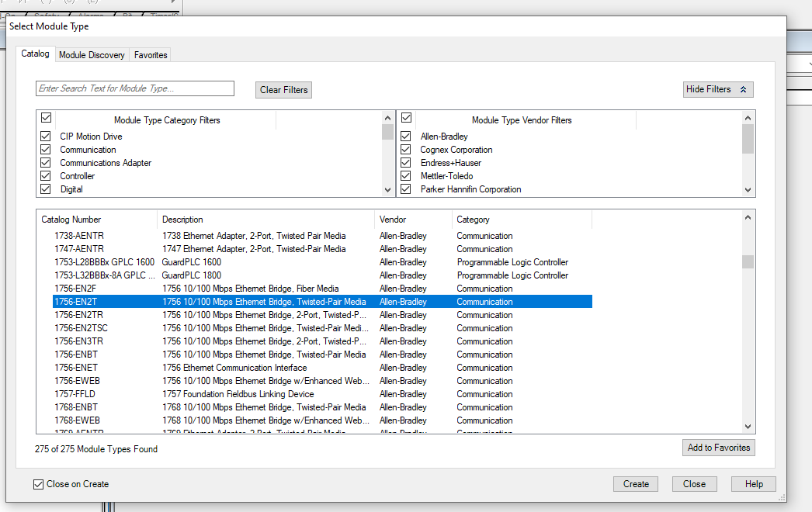812x512 pixels.
Task: Uncheck the Digital category filter
Action: click(46, 189)
